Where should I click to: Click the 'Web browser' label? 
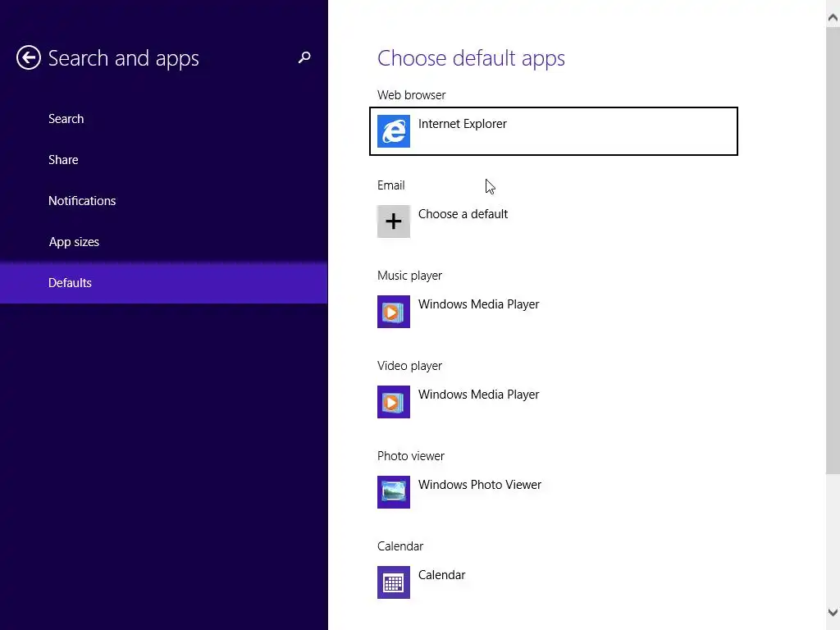(412, 95)
